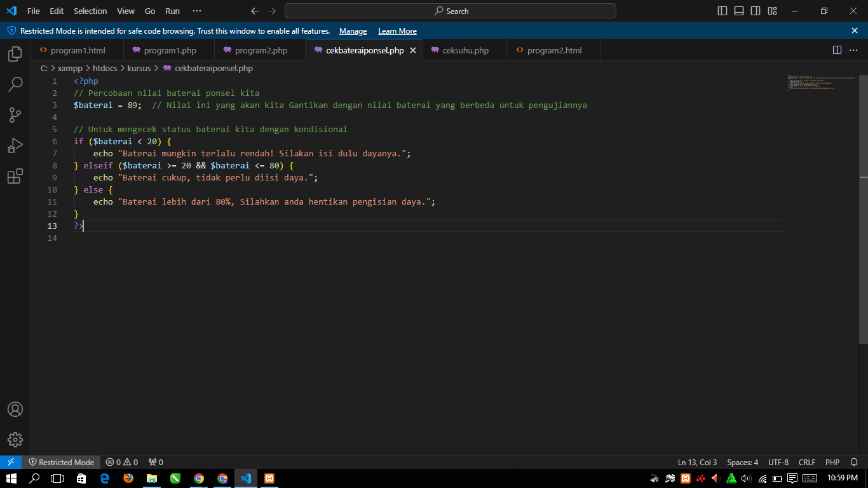This screenshot has height=488, width=868.
Task: Click the Task View icon on the taskbar
Action: tap(58, 478)
